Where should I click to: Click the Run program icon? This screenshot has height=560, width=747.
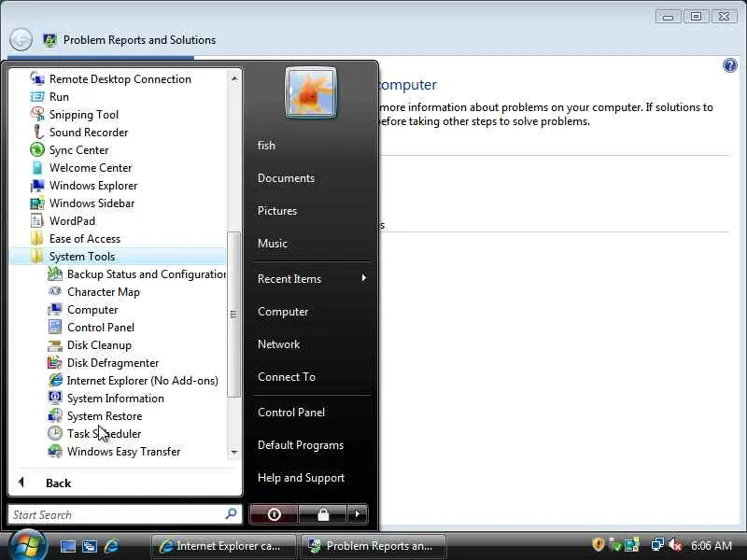click(x=37, y=97)
